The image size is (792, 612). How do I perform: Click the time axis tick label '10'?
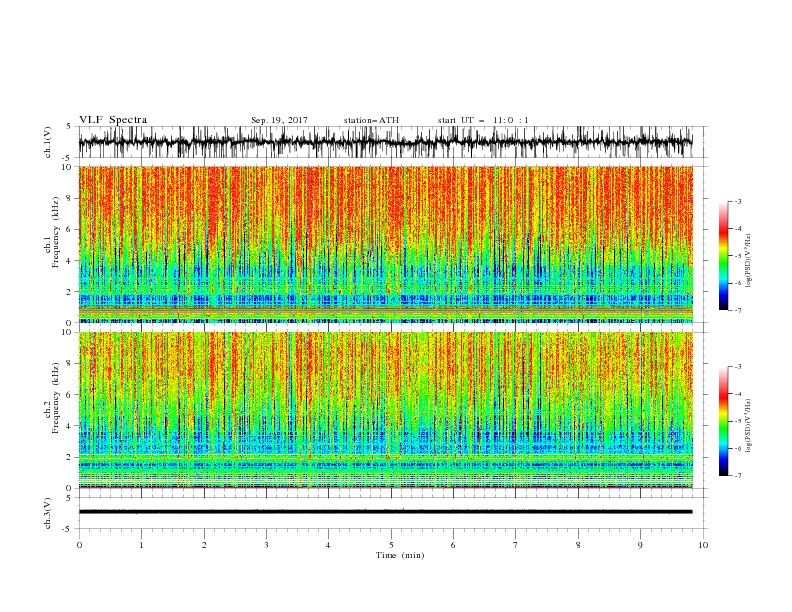click(x=703, y=545)
